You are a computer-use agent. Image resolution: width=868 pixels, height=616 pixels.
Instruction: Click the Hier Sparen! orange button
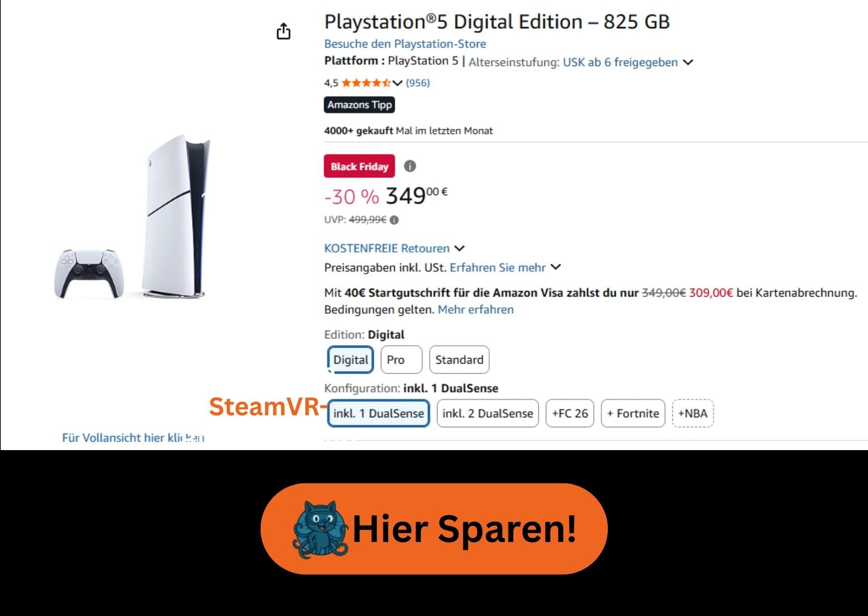(434, 529)
